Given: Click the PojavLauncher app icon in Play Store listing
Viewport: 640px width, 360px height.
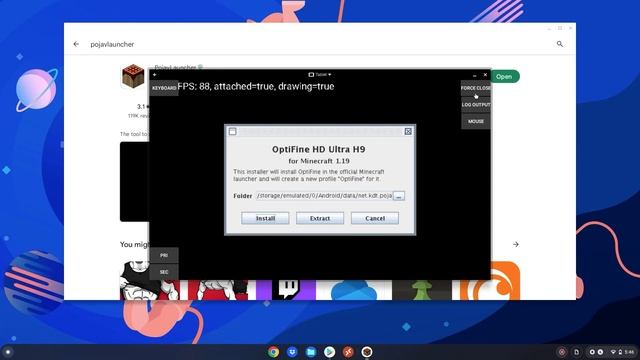Looking at the screenshot, I should pyautogui.click(x=133, y=76).
